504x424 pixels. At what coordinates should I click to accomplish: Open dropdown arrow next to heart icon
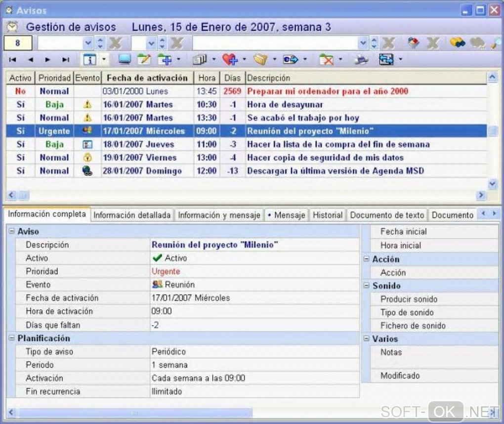click(244, 59)
